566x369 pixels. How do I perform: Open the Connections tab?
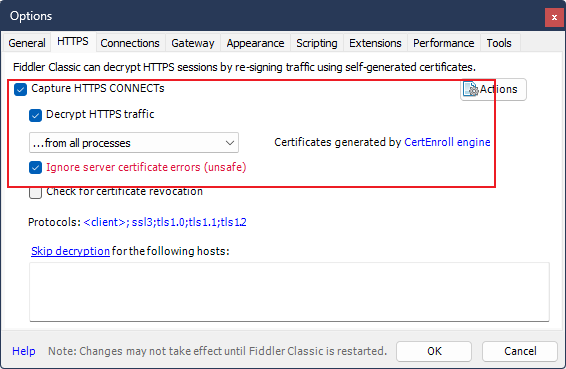[x=130, y=43]
